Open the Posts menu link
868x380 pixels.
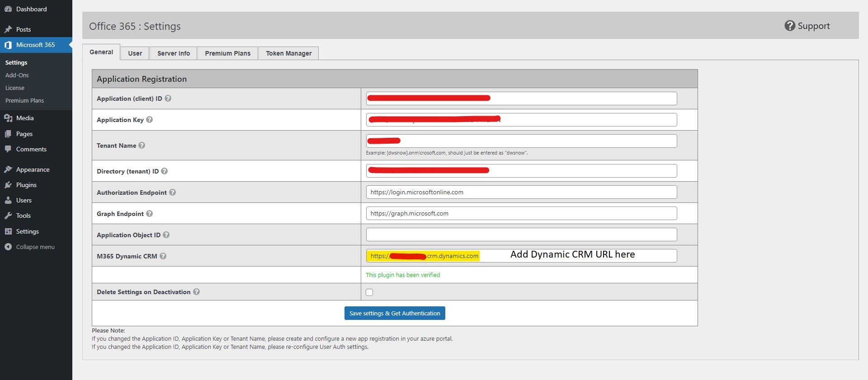24,29
